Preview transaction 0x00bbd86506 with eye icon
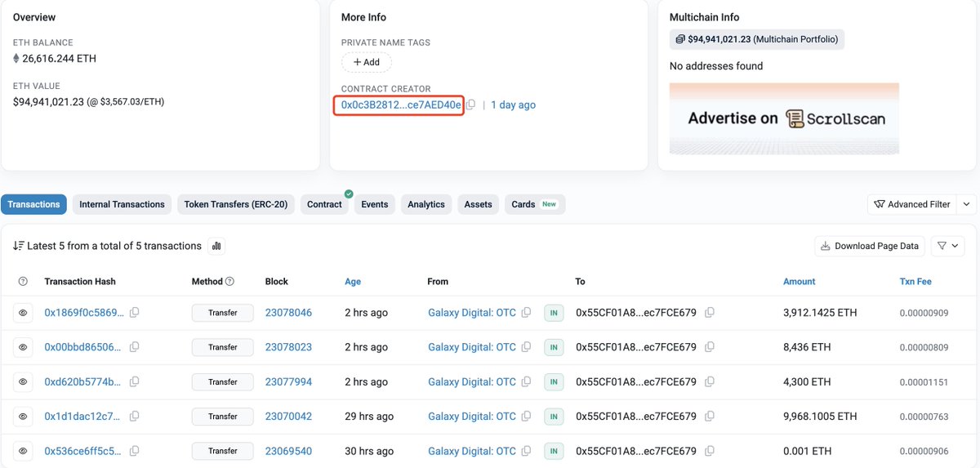Screen dimensions: 980x468 pos(23,347)
